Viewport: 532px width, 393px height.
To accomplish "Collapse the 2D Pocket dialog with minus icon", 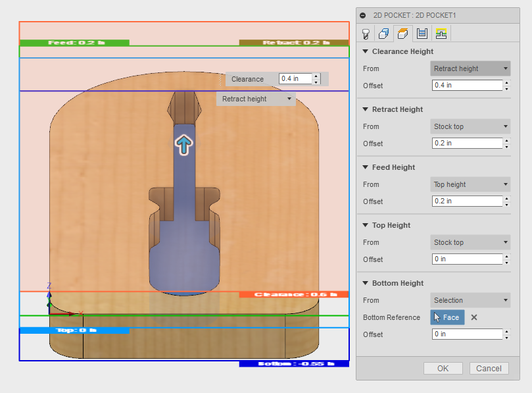I will (x=363, y=15).
